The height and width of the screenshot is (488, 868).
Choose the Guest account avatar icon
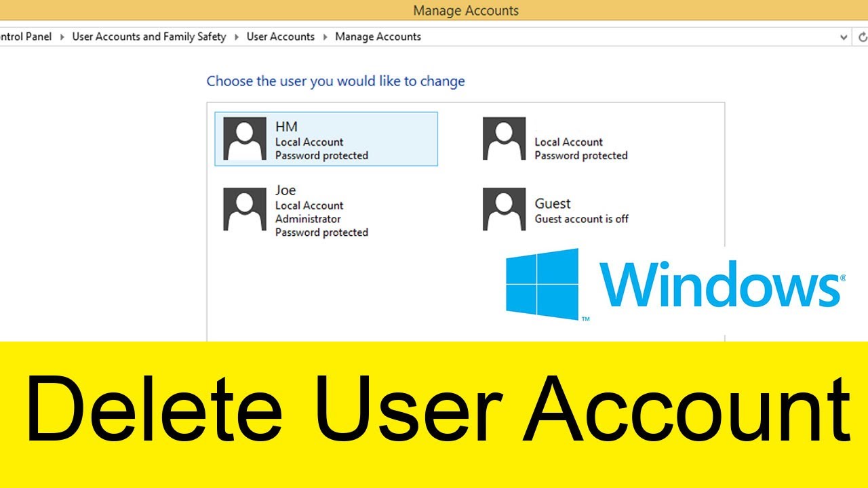[x=504, y=209]
